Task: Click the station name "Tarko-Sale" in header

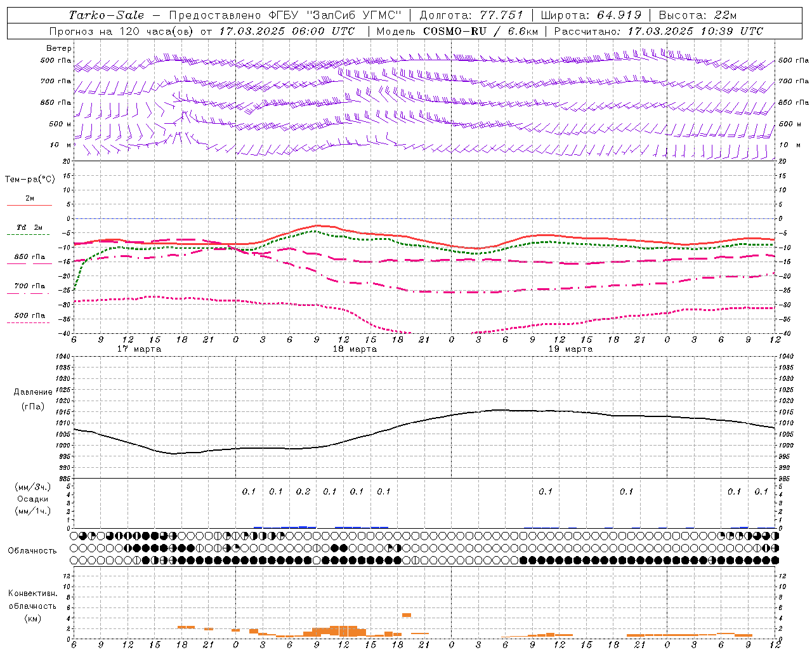Action: coord(107,15)
